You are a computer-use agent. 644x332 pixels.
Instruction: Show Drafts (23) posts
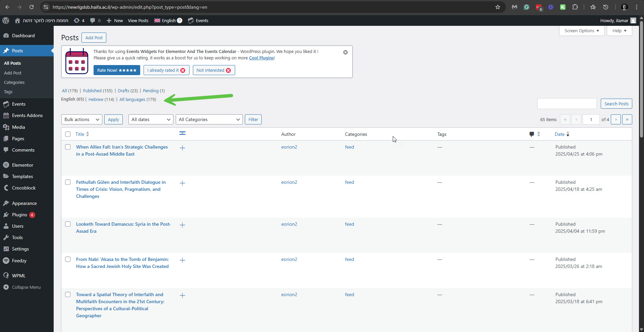127,91
